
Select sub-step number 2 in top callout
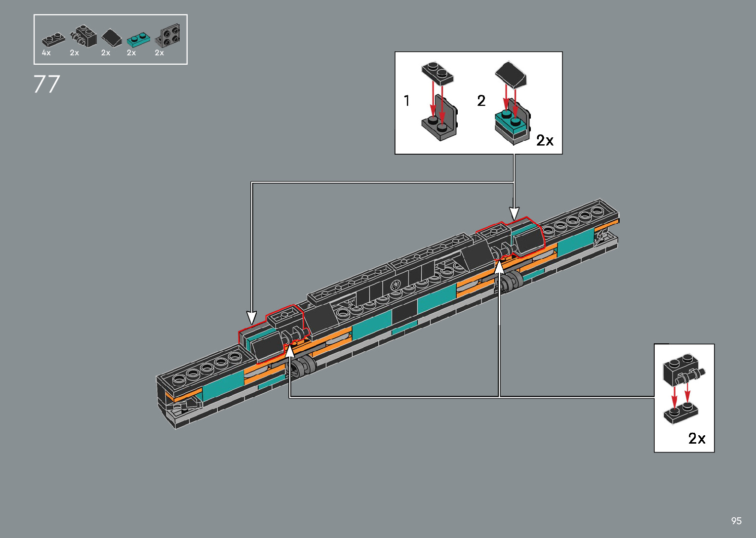(x=481, y=101)
